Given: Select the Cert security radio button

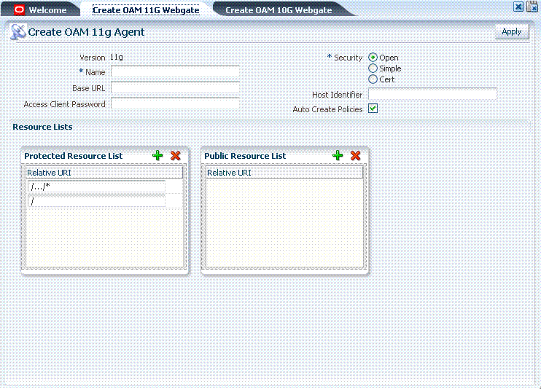Looking at the screenshot, I should point(373,79).
